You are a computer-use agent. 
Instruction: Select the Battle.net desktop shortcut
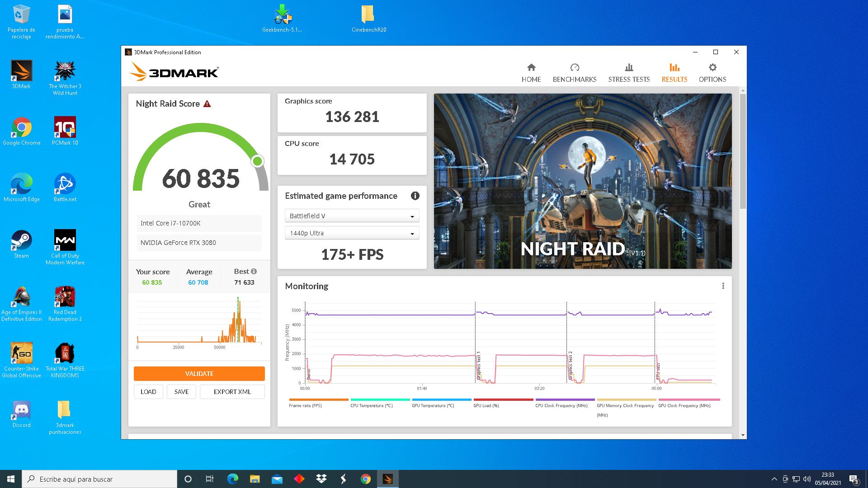65,188
